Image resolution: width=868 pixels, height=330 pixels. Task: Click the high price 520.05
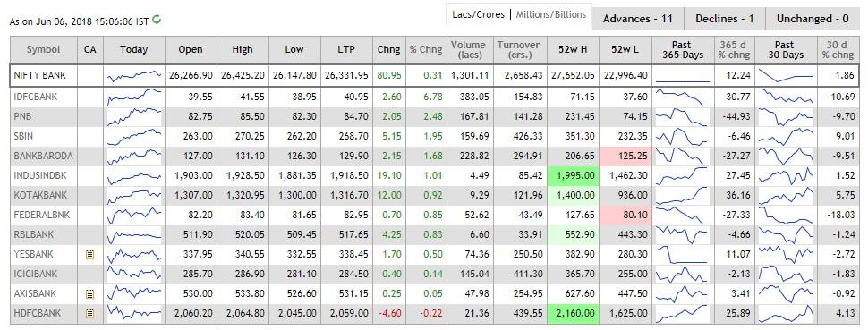pyautogui.click(x=251, y=235)
